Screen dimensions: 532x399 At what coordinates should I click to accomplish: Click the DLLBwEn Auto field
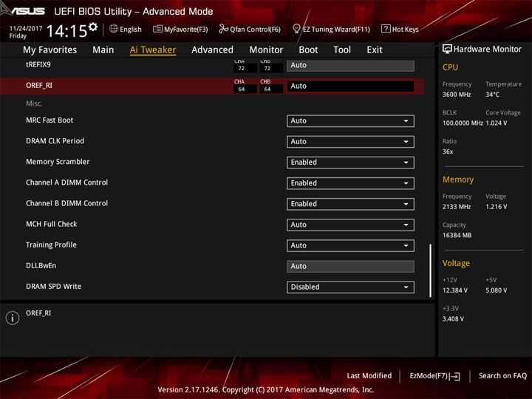click(350, 266)
